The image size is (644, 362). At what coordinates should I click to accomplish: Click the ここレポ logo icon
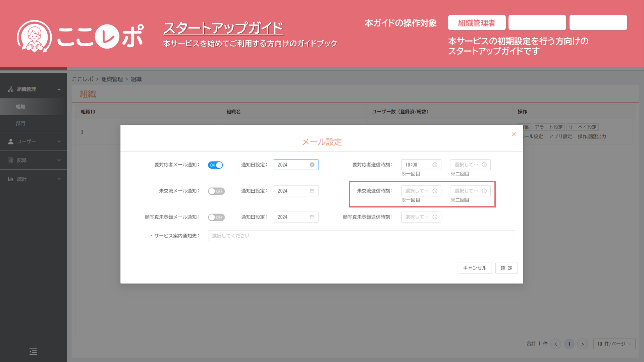34,36
